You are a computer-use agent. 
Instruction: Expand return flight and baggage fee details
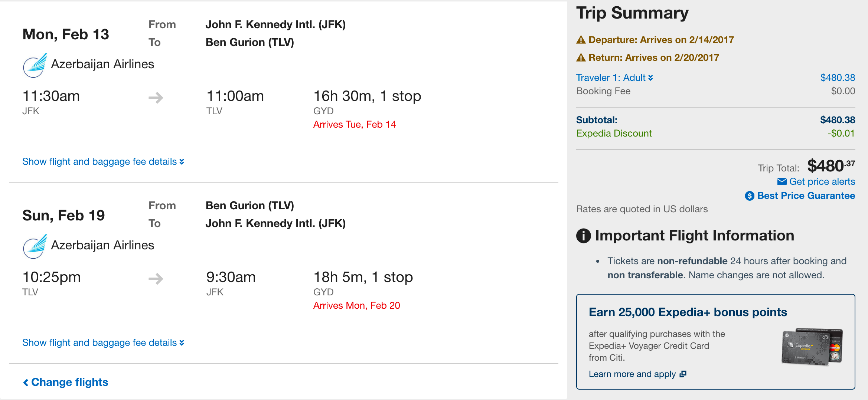pyautogui.click(x=103, y=343)
